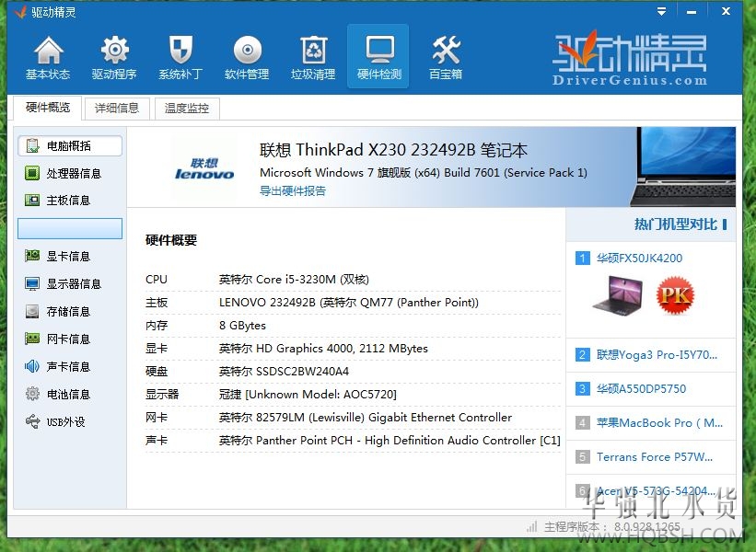
Task: Click 网卡 row 82579LM Gigabit Ethernet
Action: [x=353, y=417]
